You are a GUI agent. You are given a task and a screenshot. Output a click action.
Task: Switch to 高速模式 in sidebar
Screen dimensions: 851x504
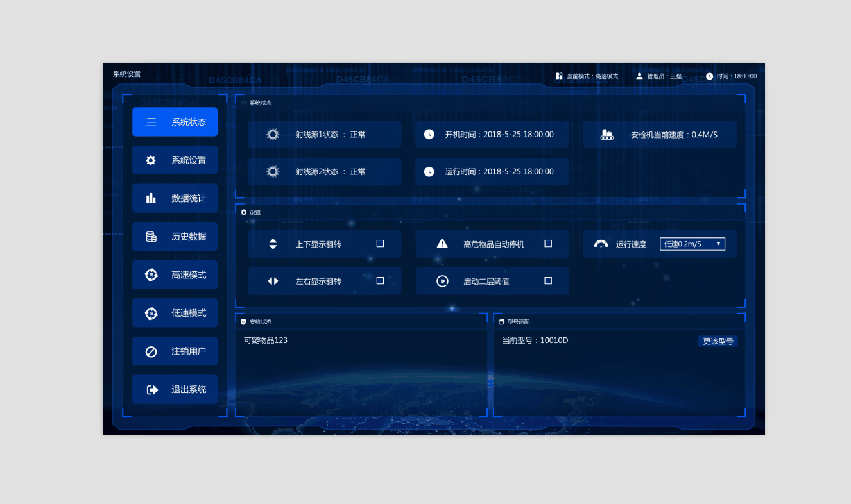[175, 274]
